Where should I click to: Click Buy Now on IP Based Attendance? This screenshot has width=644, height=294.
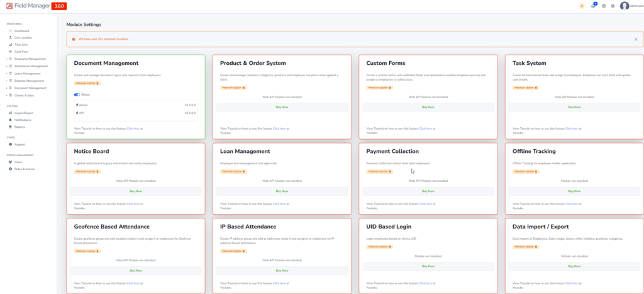point(282,271)
